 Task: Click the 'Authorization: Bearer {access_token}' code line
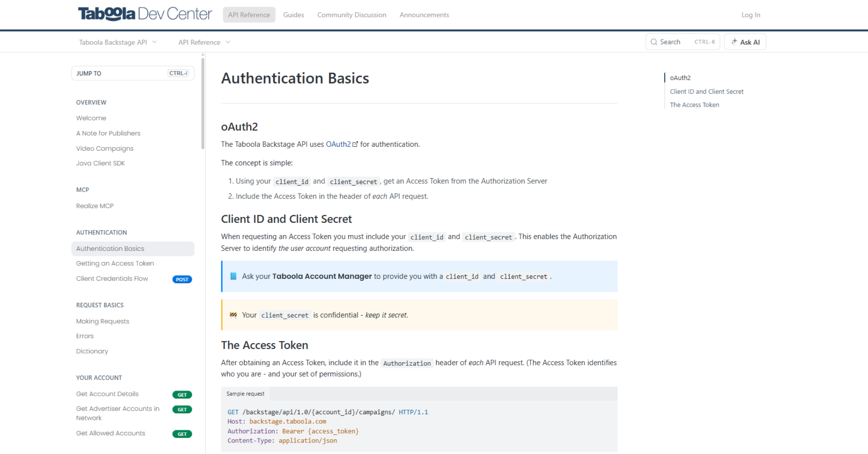click(293, 431)
